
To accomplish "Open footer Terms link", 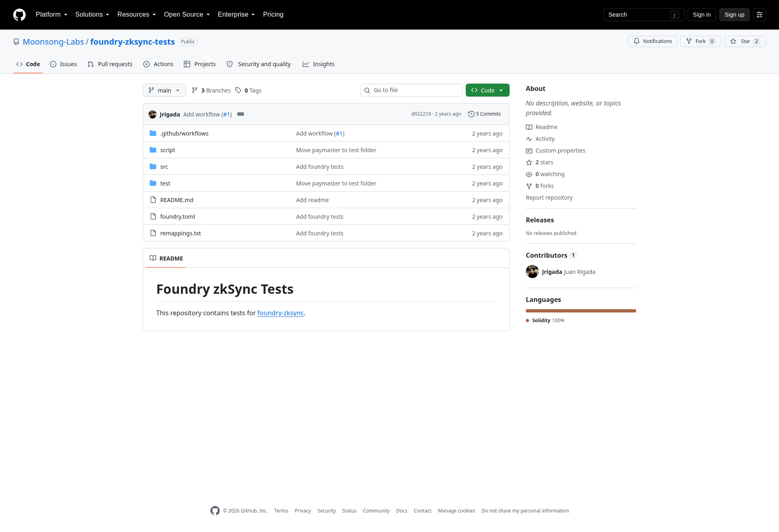I will pyautogui.click(x=281, y=511).
